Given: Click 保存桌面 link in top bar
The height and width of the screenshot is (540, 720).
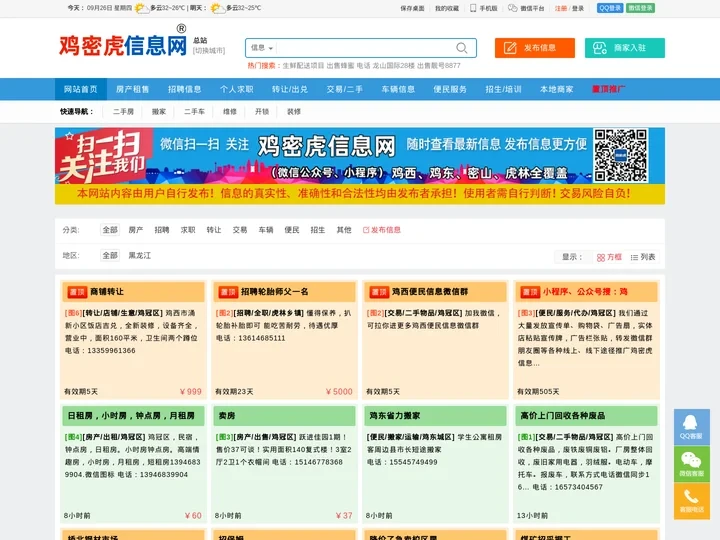Looking at the screenshot, I should [x=412, y=8].
